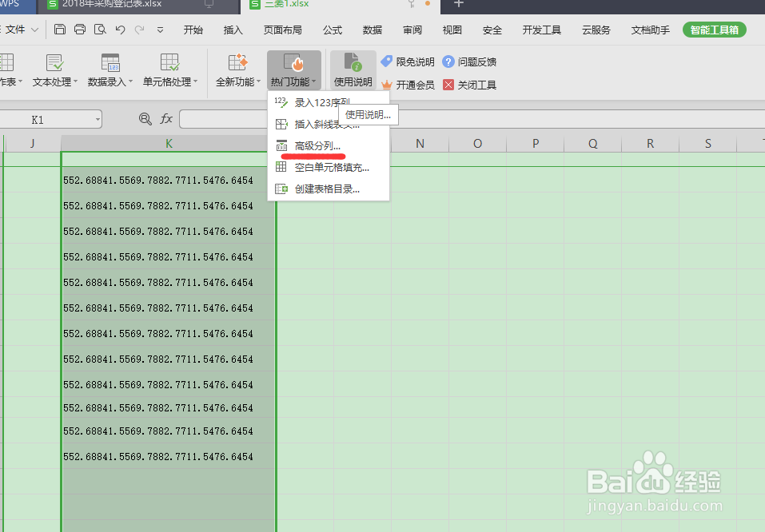
Task: Choose 创建表格目录... menu entry
Action: [x=329, y=189]
